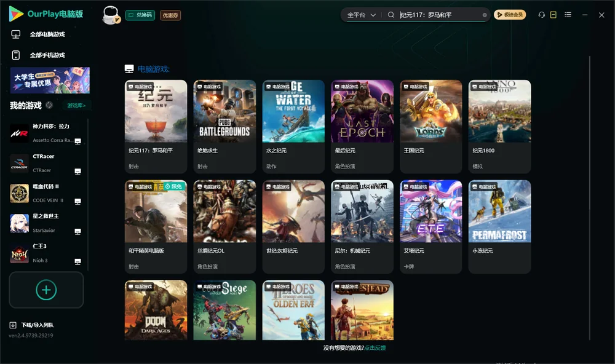The image size is (615, 364).
Task: Clear the search text with the x icon
Action: point(485,15)
